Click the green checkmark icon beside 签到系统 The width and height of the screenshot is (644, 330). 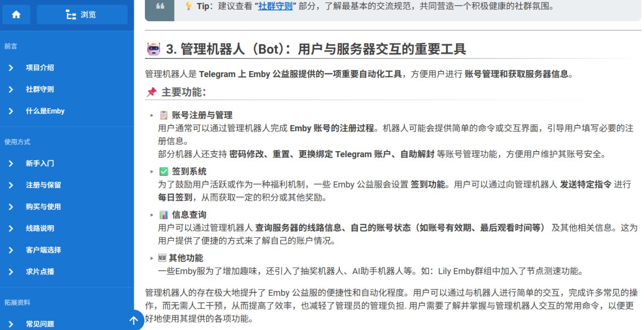pyautogui.click(x=164, y=171)
